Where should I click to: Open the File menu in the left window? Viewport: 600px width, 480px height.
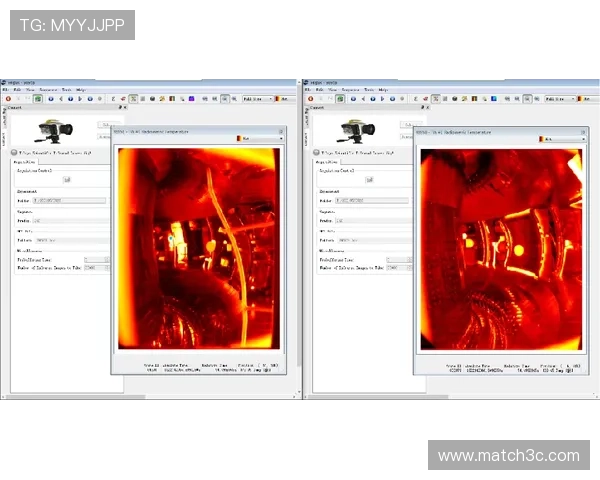point(19,90)
